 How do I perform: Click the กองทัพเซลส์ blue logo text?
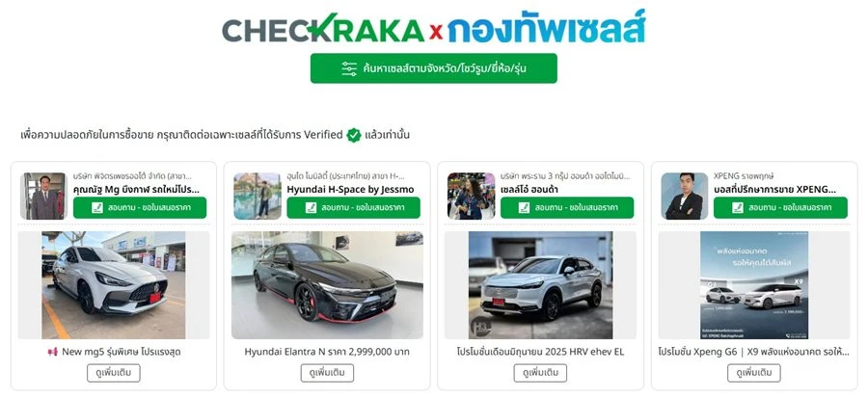[547, 28]
